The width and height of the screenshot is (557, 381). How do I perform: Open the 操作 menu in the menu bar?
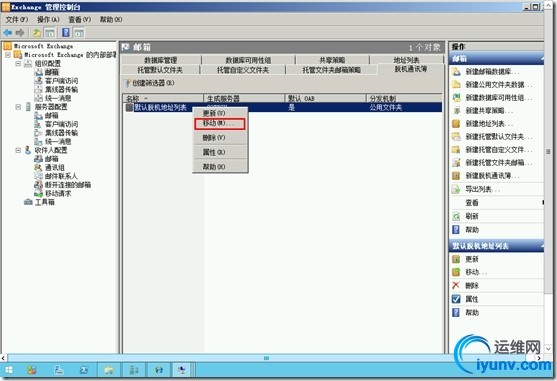pyautogui.click(x=48, y=20)
